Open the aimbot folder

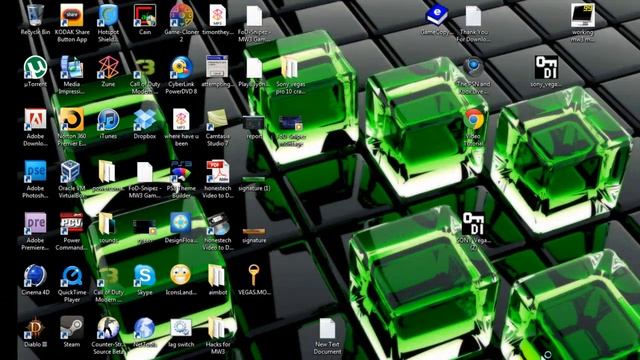click(x=217, y=276)
